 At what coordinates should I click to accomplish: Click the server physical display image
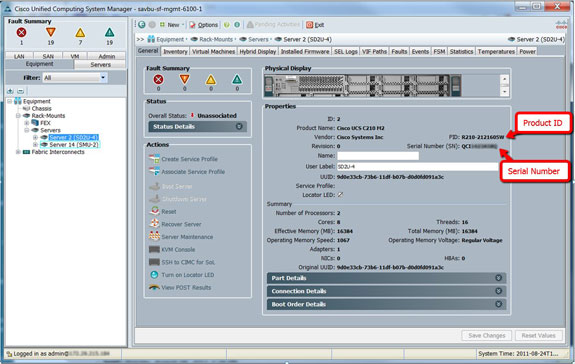coord(362,85)
